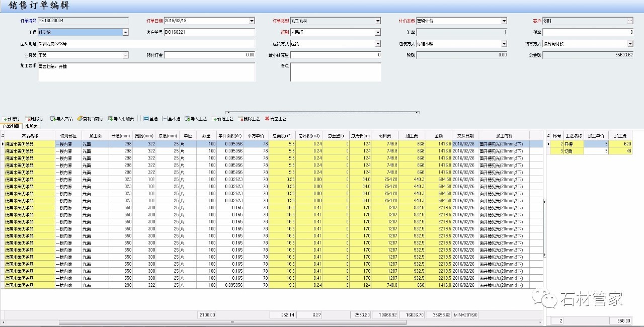Viewport: 644px width, 327px height.
Task: Click into the 客户单号 input field
Action: coord(209,32)
